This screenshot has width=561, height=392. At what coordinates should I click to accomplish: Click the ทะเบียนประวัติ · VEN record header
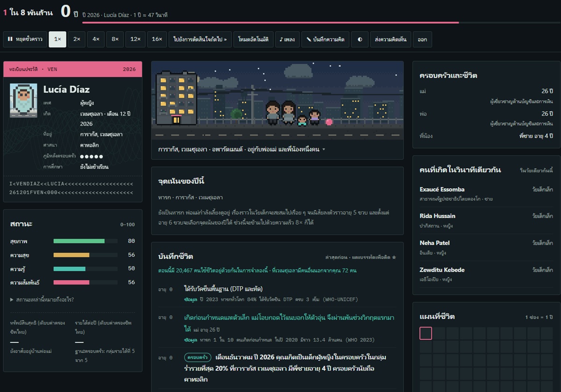click(72, 69)
